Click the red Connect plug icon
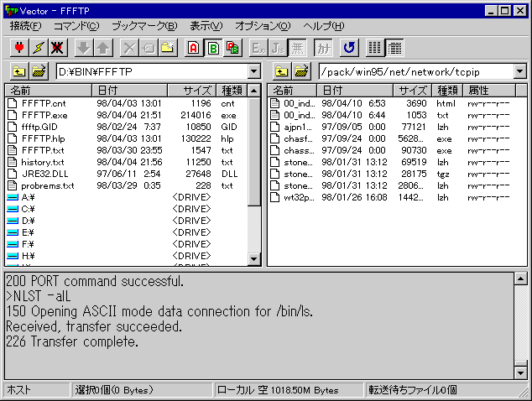The width and height of the screenshot is (532, 401). tap(19, 48)
